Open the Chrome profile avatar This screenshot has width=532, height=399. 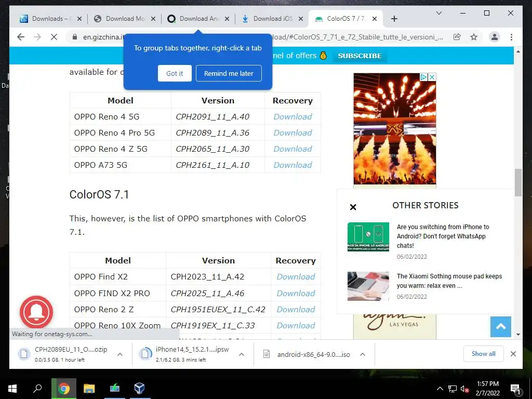(495, 37)
